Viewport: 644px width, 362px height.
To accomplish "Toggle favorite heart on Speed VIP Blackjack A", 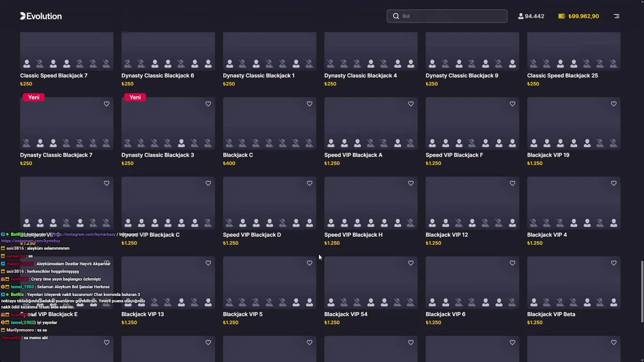I will point(411,104).
